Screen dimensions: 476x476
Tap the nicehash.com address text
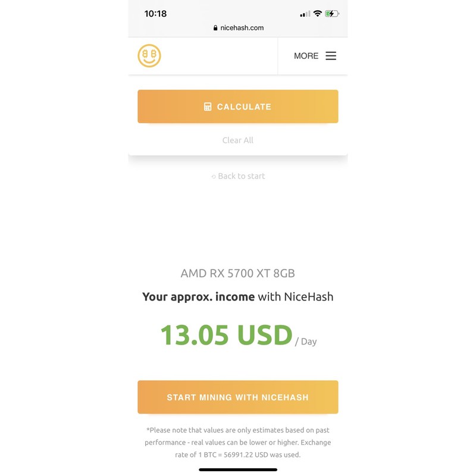[242, 28]
